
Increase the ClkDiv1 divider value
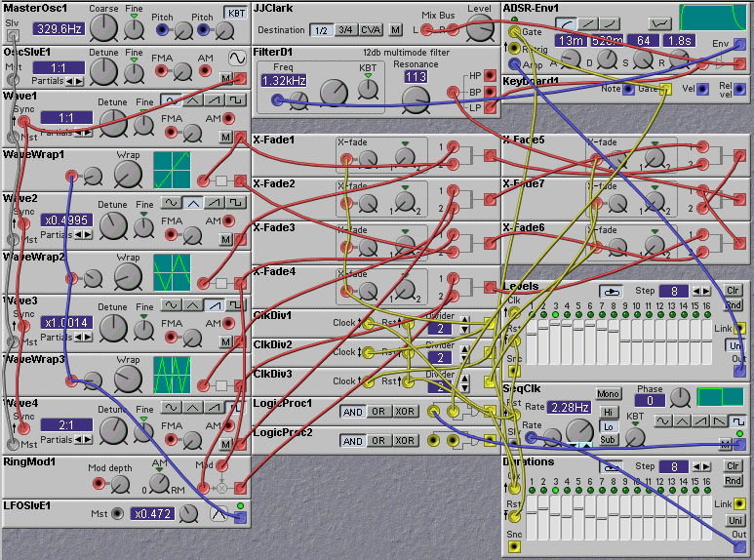click(x=464, y=319)
